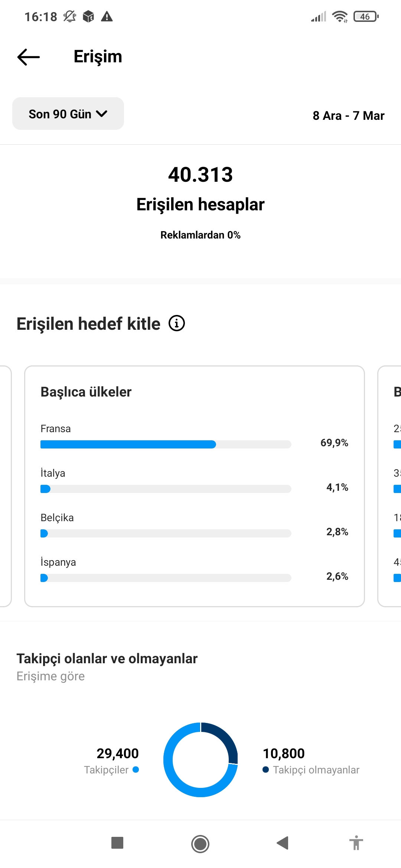Tap the 8 Ara - 7 Mar date range
This screenshot has height=868, width=401.
(348, 116)
